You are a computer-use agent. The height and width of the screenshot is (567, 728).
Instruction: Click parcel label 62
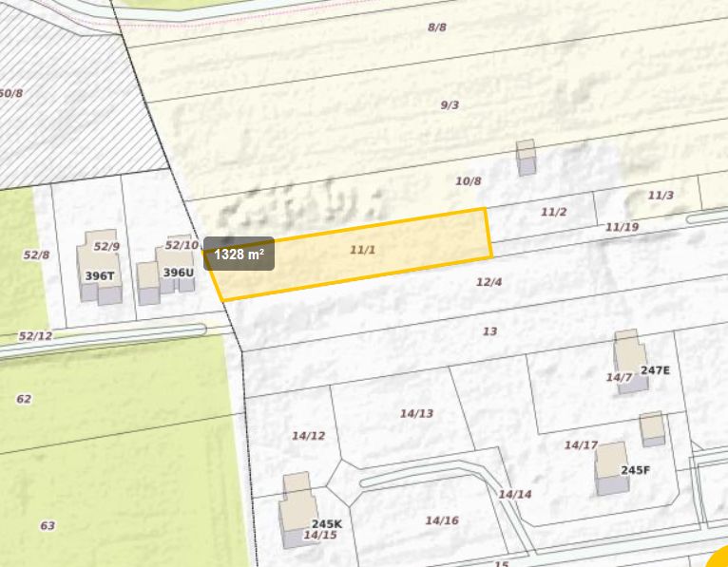(x=24, y=399)
